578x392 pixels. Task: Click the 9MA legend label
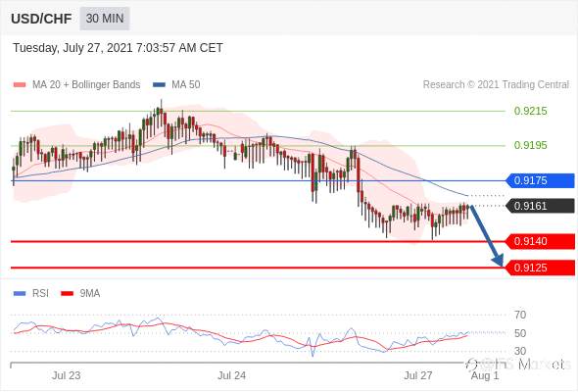pos(90,294)
